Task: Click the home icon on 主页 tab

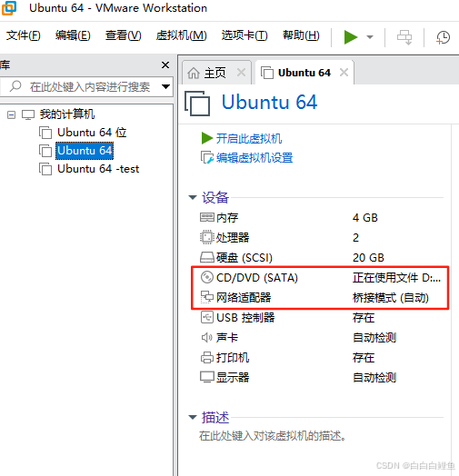Action: [x=194, y=73]
